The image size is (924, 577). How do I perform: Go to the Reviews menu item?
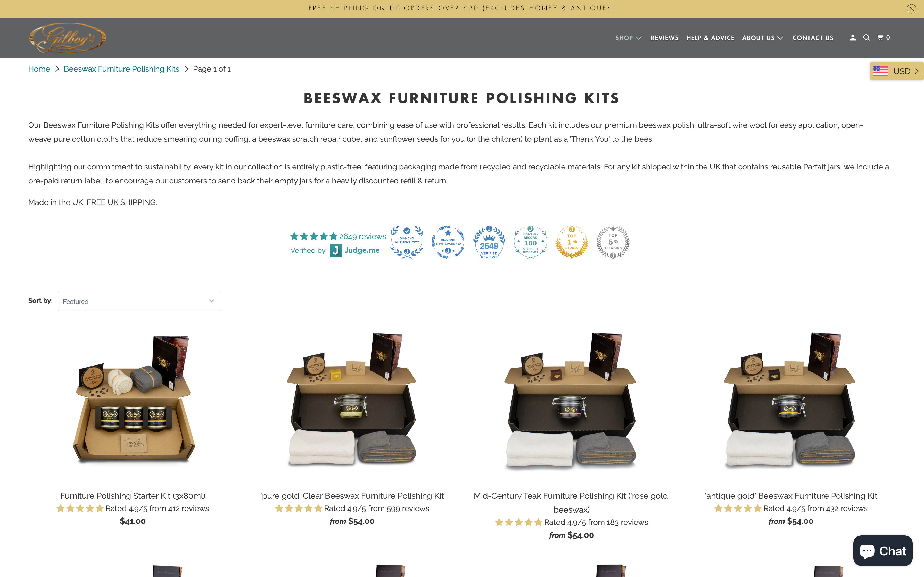point(664,38)
